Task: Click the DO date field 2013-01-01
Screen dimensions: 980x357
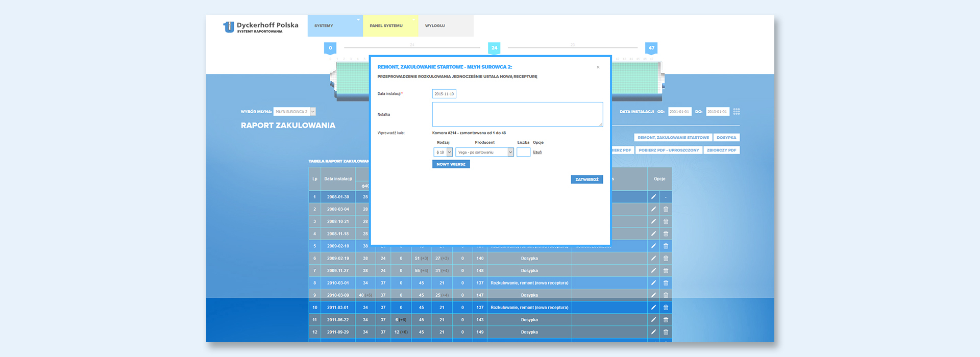Action: click(x=717, y=112)
